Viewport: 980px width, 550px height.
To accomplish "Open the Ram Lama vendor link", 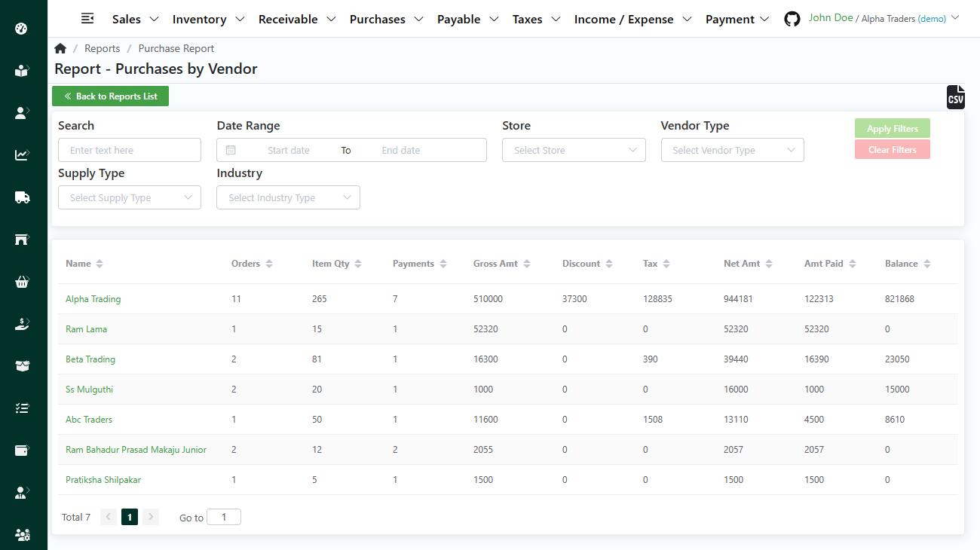I will (87, 329).
